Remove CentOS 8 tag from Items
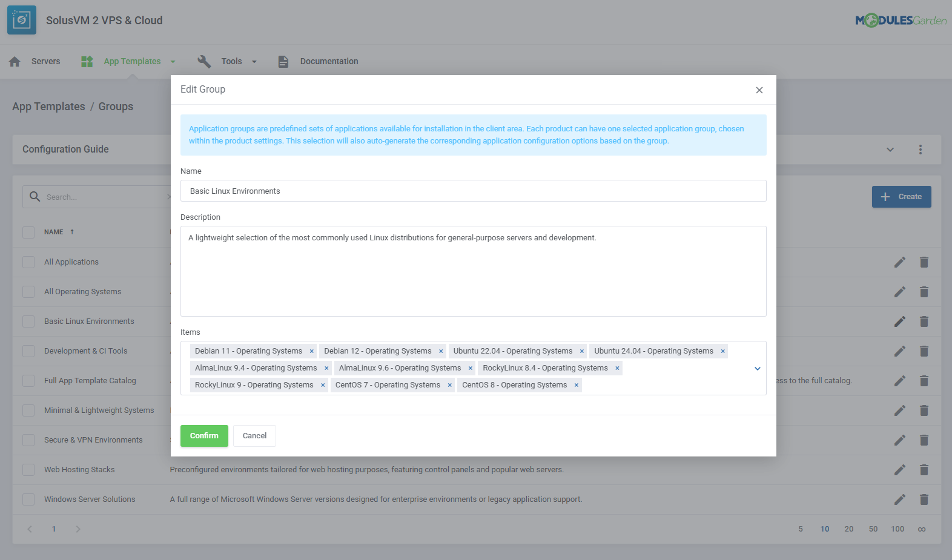 pyautogui.click(x=577, y=385)
